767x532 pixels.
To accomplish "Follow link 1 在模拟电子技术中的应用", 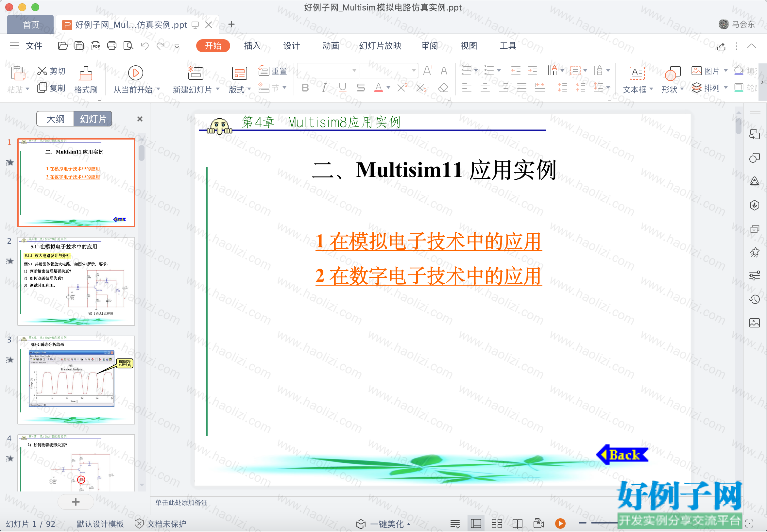I will (429, 241).
